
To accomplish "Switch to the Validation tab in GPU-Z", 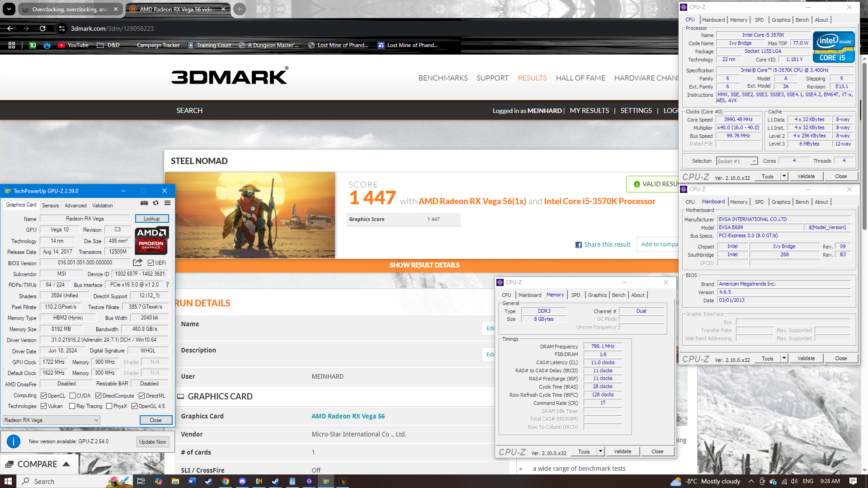I will click(x=103, y=206).
